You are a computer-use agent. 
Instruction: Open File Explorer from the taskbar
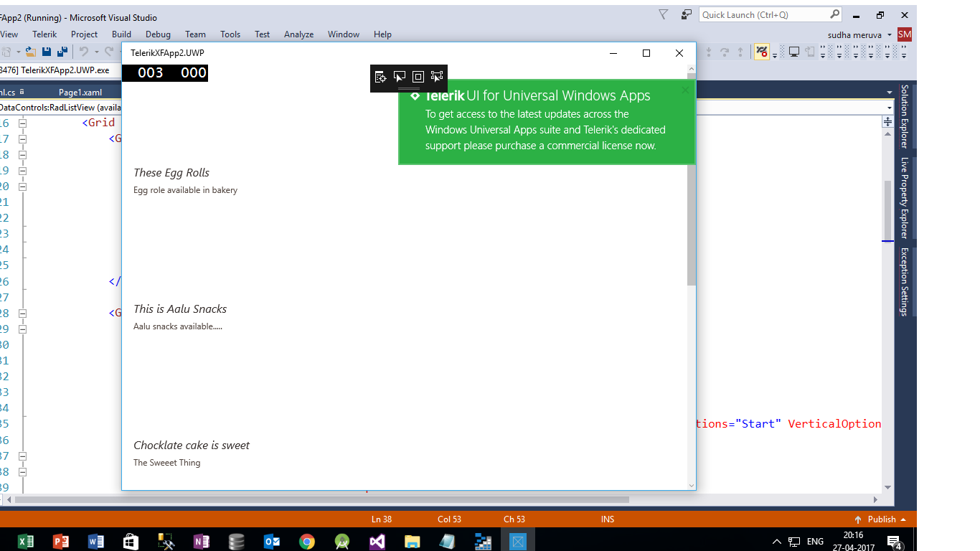tap(413, 541)
